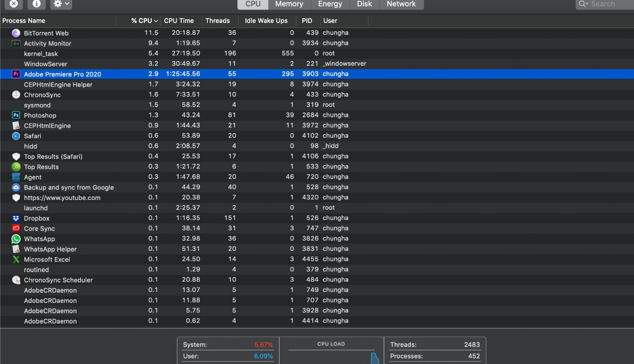Select AdobeCRDaemon with PID 4414
Viewport: 634px width, 364px height.
click(317, 321)
